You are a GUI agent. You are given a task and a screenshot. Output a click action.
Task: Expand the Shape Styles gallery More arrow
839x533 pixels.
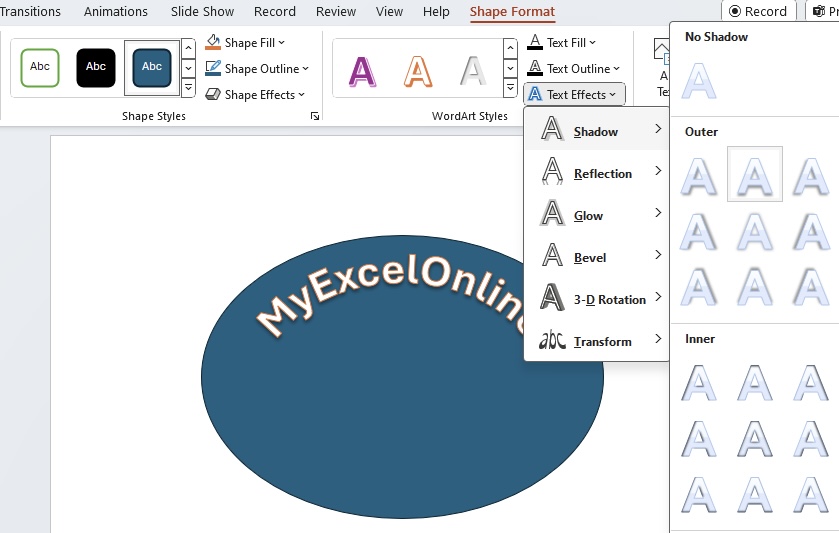coord(188,88)
